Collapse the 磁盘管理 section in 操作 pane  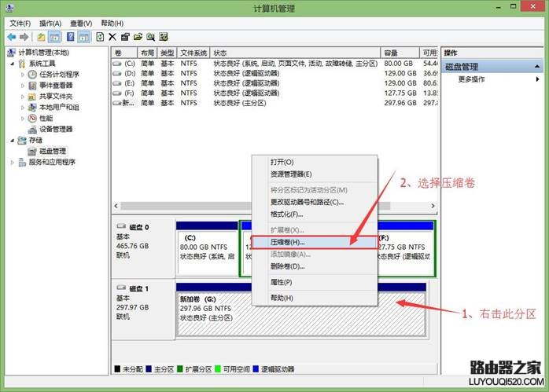[x=536, y=67]
